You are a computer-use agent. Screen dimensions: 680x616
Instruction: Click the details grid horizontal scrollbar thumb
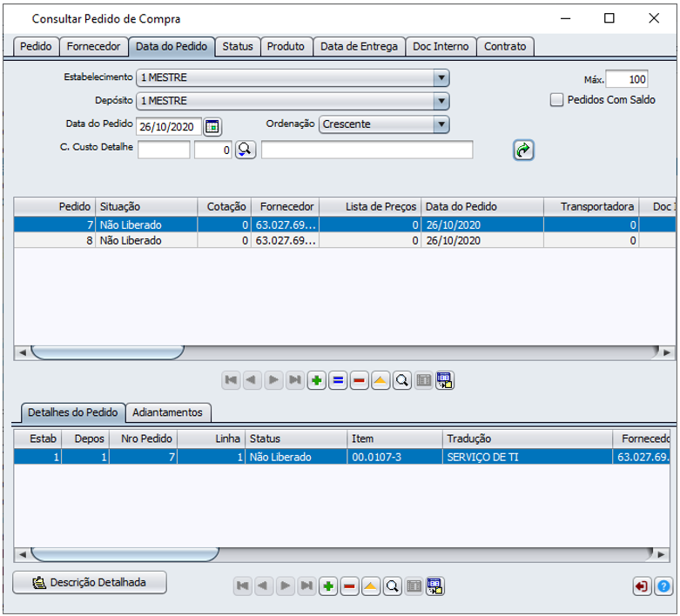coord(125,554)
